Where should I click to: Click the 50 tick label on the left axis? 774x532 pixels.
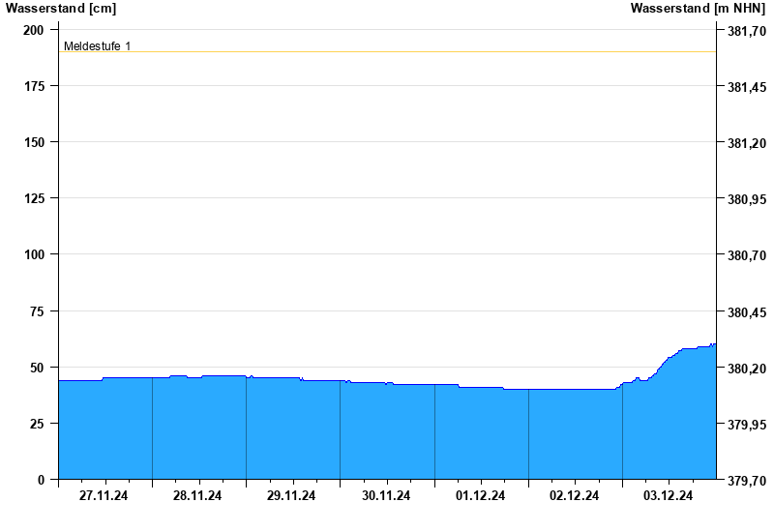point(37,368)
